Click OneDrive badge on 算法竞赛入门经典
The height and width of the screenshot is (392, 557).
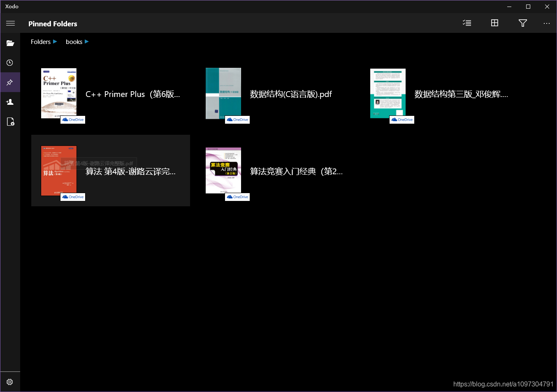237,197
